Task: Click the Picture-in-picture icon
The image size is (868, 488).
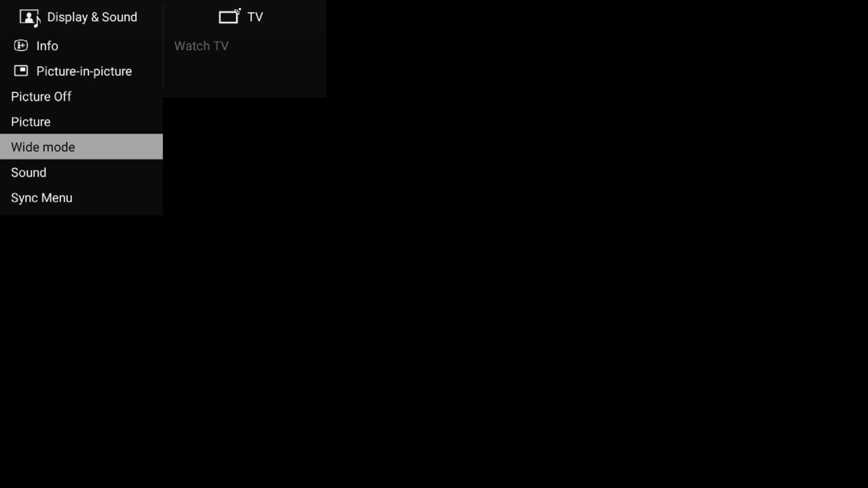Action: (21, 71)
